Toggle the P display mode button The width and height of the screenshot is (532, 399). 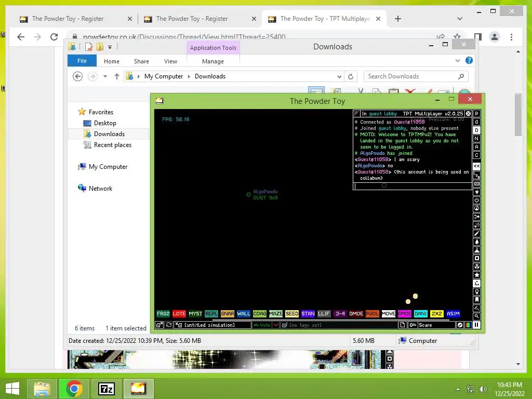[x=477, y=114]
